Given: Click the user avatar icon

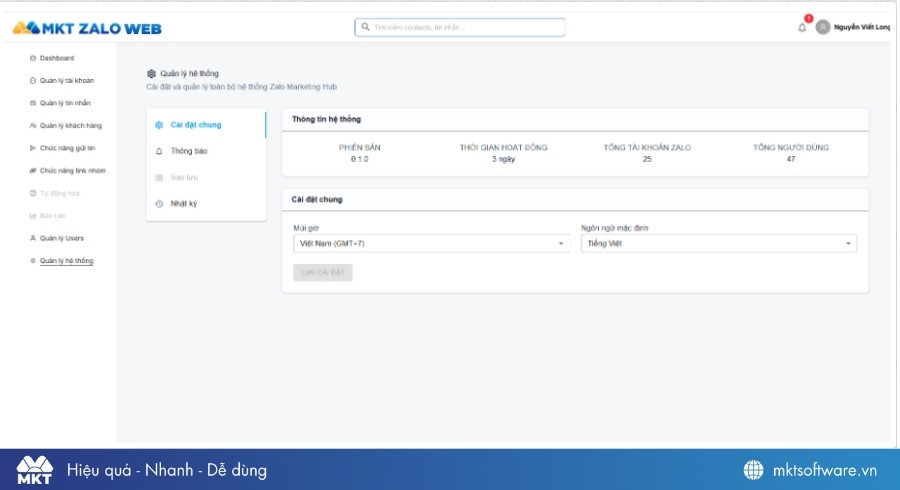Looking at the screenshot, I should pyautogui.click(x=823, y=27).
